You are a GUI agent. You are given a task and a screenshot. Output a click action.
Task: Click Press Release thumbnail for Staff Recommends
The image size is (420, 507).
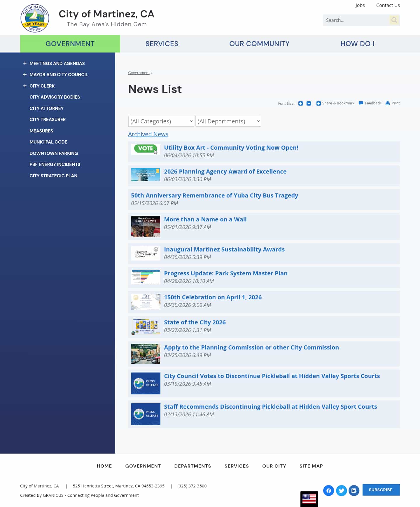(146, 414)
